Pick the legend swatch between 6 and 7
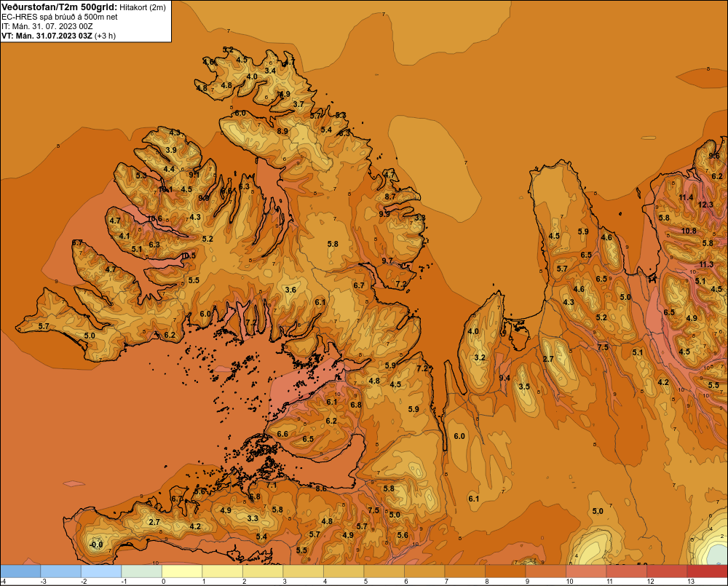Image resolution: width=728 pixels, height=586 pixels. (x=424, y=571)
